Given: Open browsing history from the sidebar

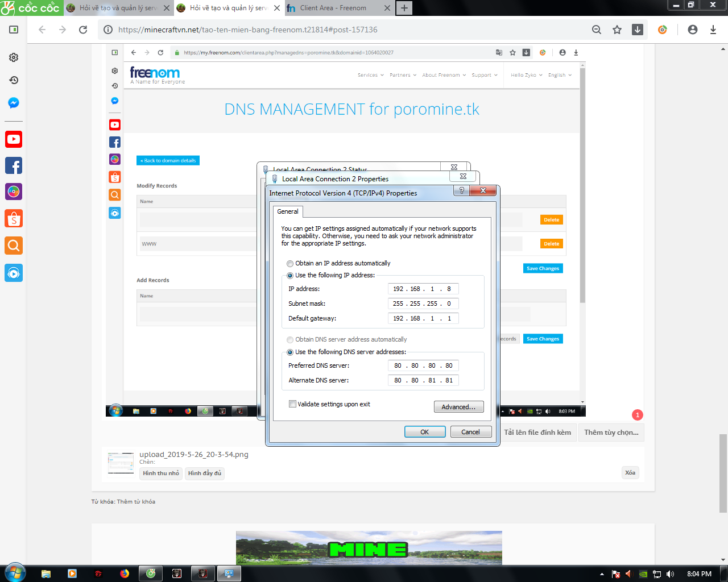Looking at the screenshot, I should [14, 80].
